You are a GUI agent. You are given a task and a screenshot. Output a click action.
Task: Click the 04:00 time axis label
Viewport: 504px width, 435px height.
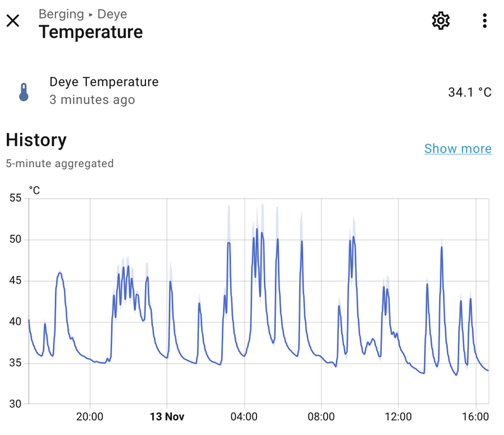point(244,417)
